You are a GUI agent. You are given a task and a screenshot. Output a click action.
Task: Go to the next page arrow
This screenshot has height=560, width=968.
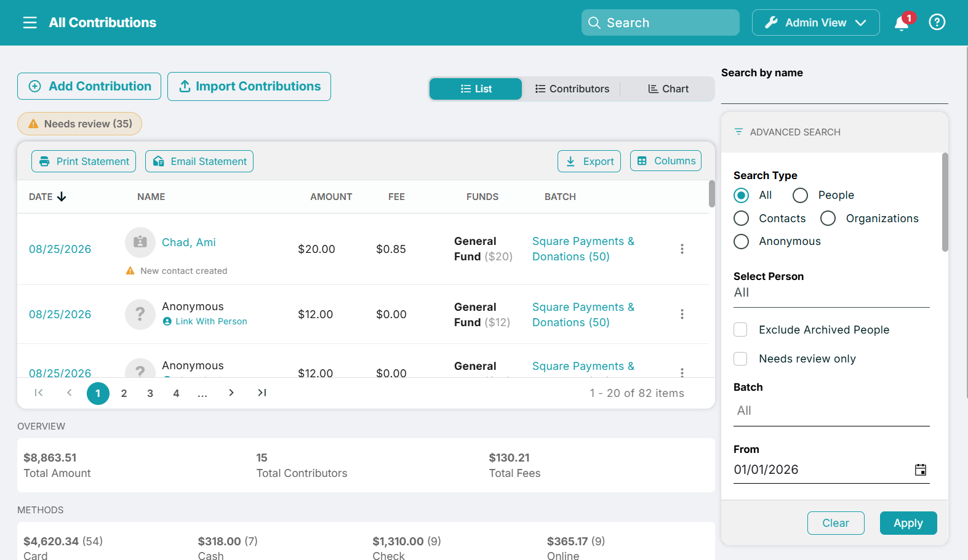pos(231,393)
